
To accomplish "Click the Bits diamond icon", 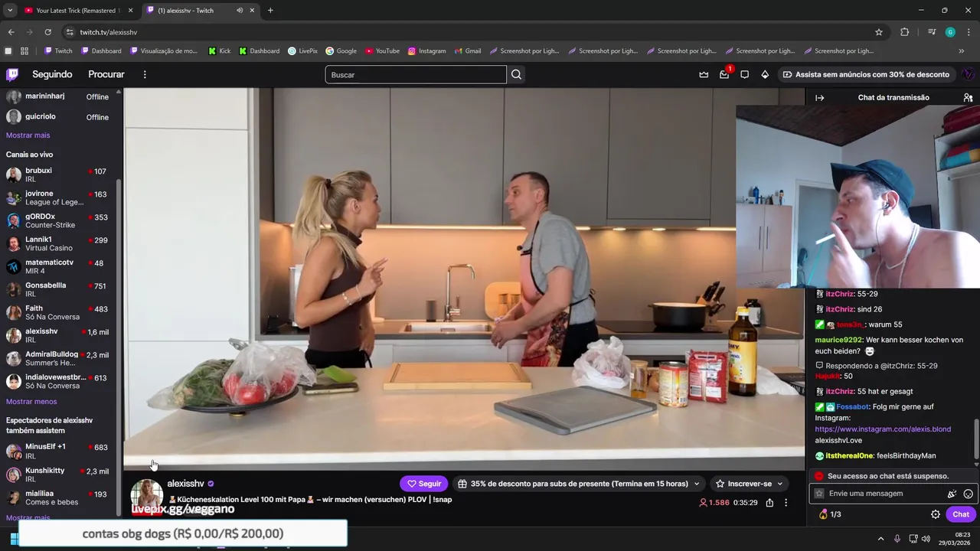I will [x=765, y=74].
